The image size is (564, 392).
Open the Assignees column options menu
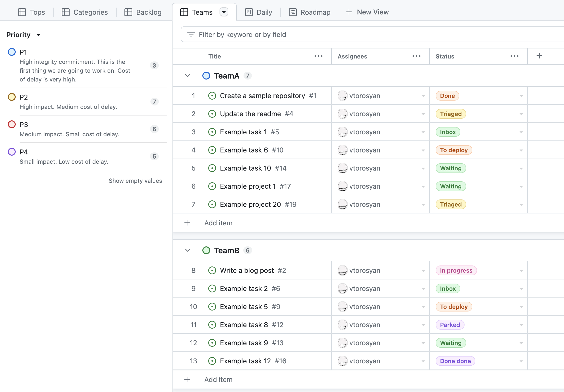(416, 56)
